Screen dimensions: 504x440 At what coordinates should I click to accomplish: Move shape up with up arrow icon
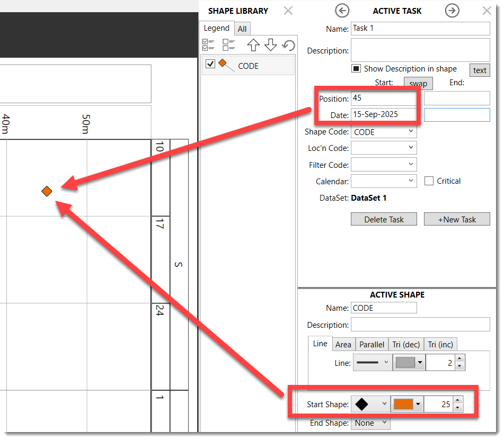coord(253,45)
